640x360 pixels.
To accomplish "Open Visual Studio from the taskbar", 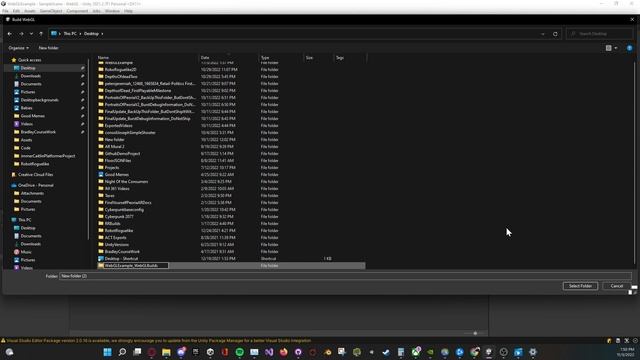I will [x=269, y=352].
